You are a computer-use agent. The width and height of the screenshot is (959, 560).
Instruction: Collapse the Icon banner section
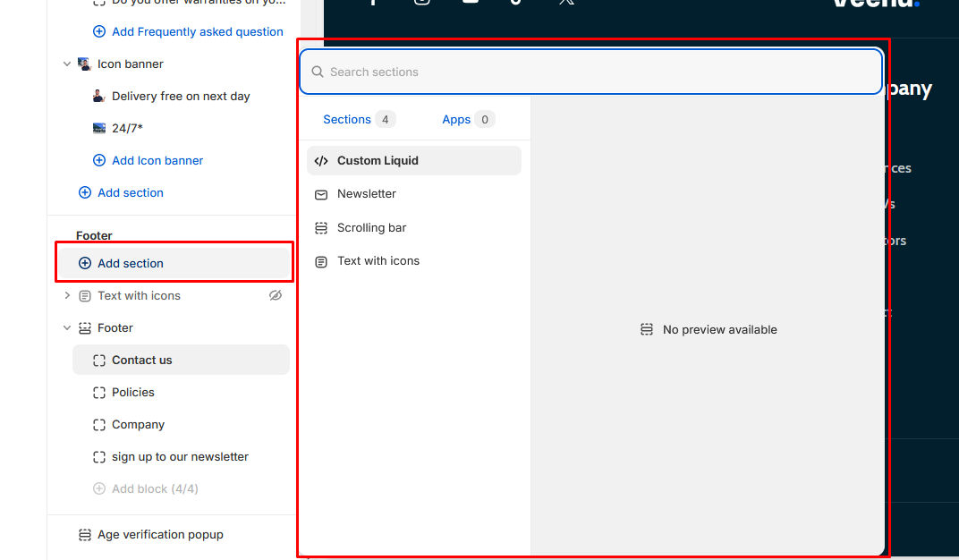pos(67,64)
